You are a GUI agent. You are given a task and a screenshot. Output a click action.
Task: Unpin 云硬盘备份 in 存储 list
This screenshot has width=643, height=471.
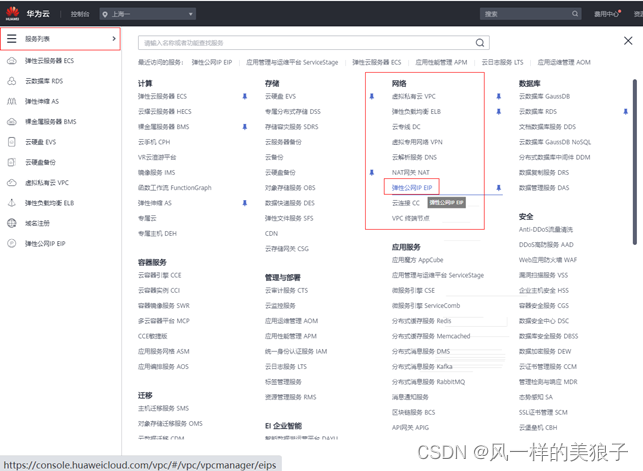pos(372,173)
